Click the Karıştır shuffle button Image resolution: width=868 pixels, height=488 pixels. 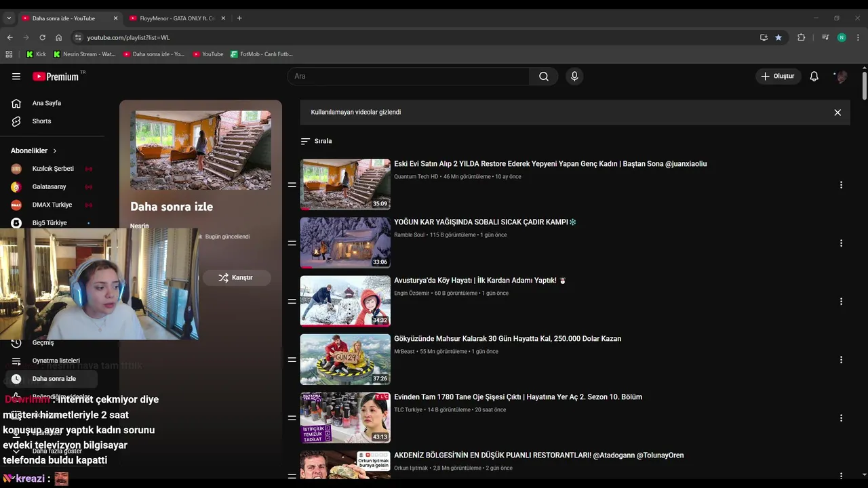pos(236,278)
